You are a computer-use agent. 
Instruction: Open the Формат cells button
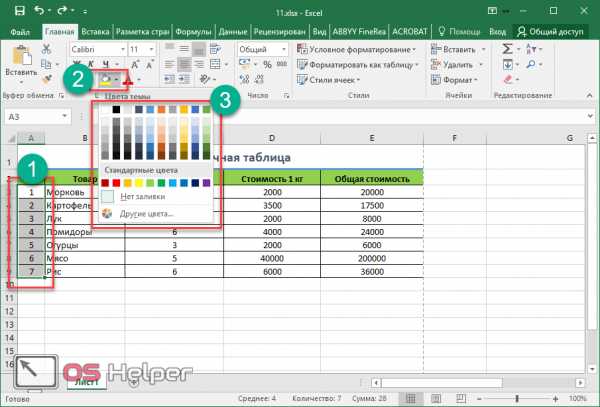454,80
